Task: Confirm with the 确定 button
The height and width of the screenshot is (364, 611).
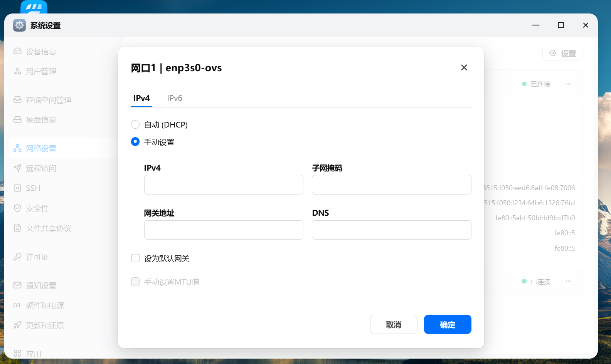Action: pos(448,324)
